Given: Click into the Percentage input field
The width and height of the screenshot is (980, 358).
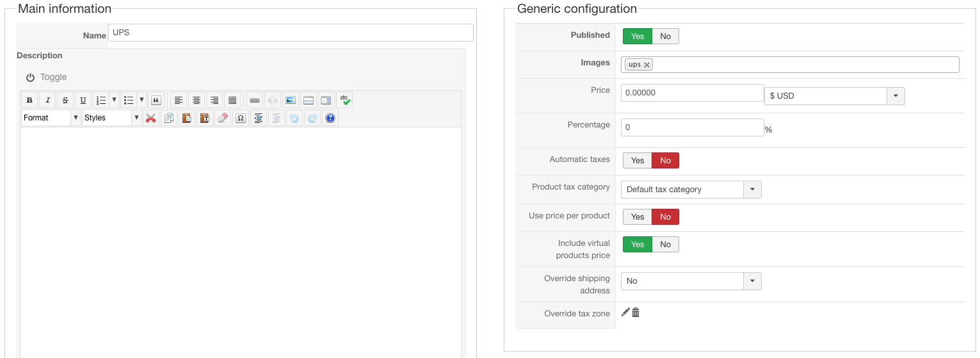Looking at the screenshot, I should point(692,127).
